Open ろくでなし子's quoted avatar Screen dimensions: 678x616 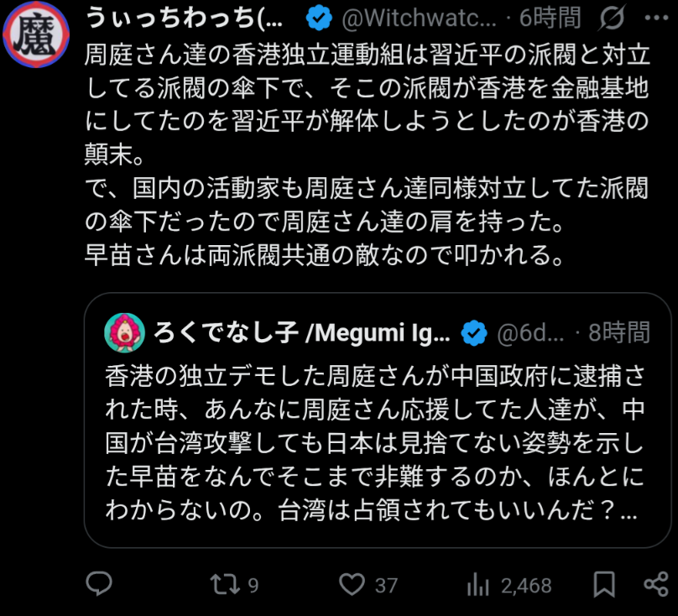(x=124, y=333)
